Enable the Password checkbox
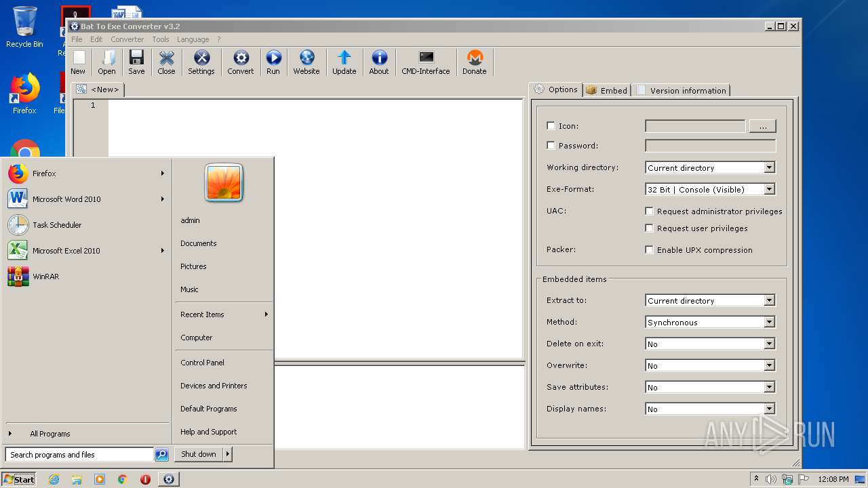Image resolution: width=868 pixels, height=488 pixels. [x=551, y=146]
